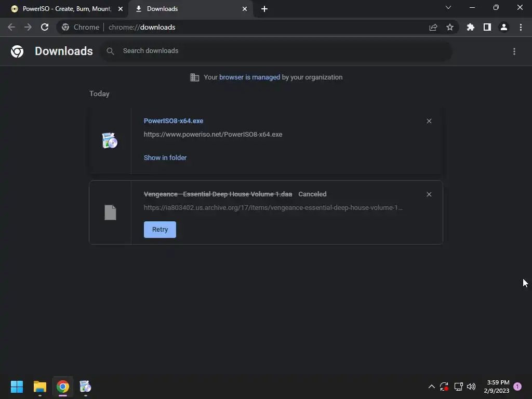Open the Extensions puzzle icon
This screenshot has height=399, width=532.
point(471,27)
